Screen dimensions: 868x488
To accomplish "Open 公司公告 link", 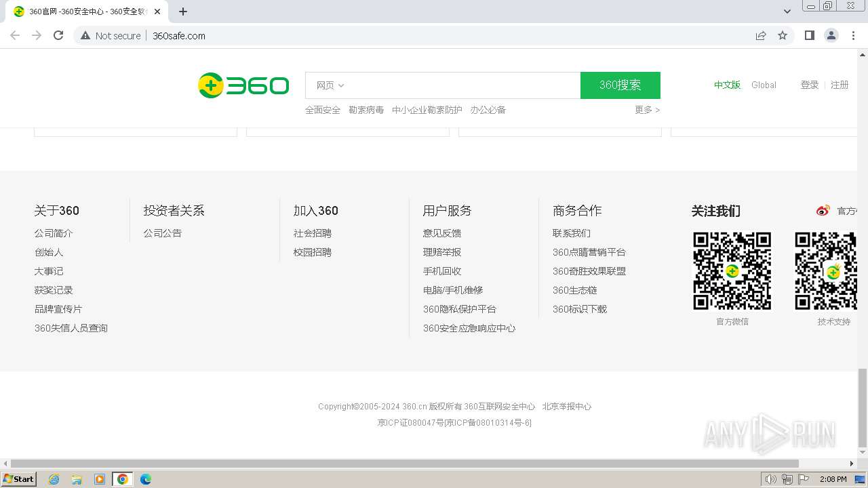I will (x=163, y=233).
